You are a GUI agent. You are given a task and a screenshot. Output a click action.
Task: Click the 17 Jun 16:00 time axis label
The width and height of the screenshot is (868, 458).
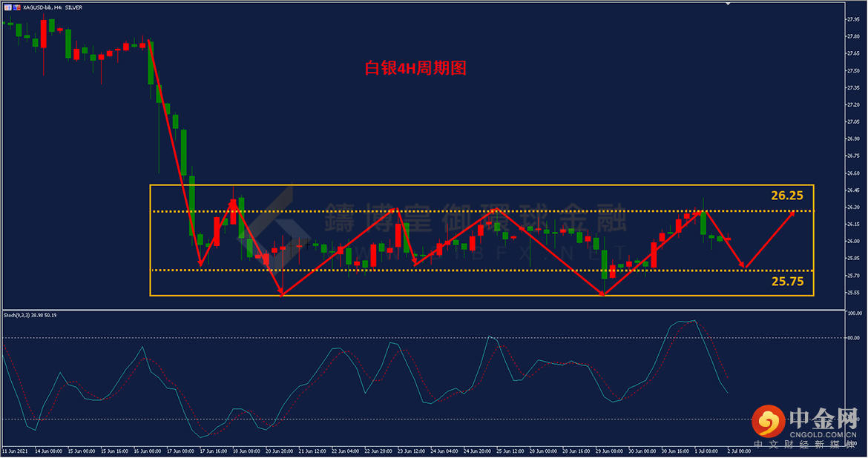(x=214, y=451)
